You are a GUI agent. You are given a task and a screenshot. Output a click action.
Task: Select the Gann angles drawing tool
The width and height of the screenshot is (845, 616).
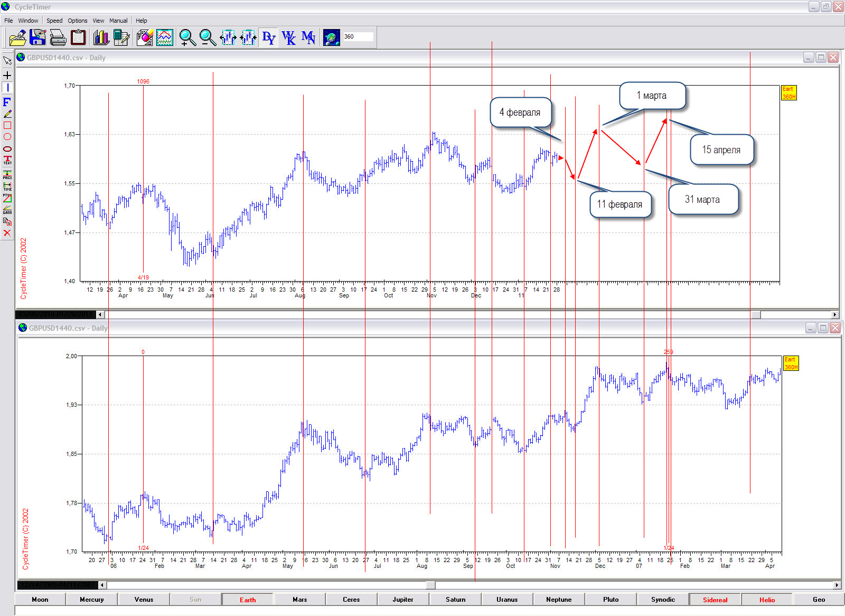pyautogui.click(x=7, y=210)
